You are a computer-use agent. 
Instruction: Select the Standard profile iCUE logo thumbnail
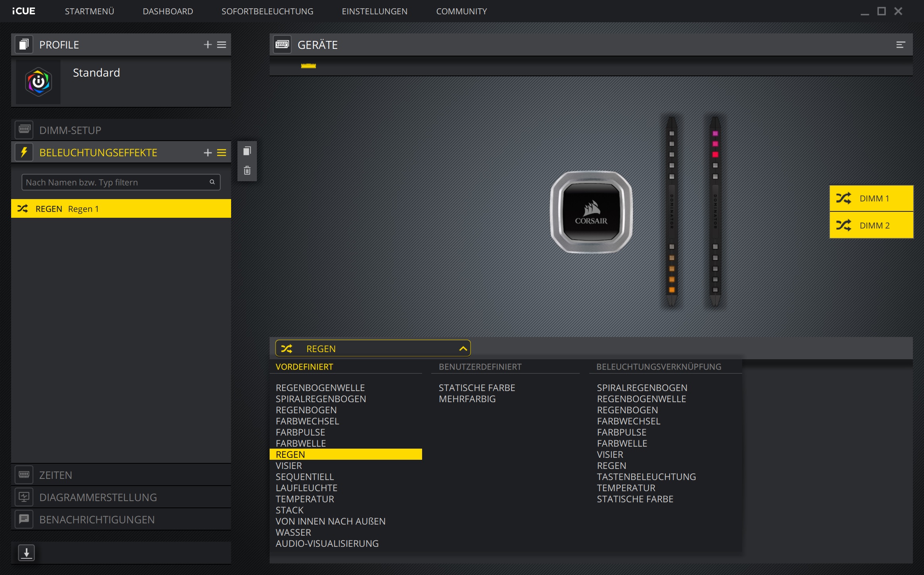click(x=39, y=82)
